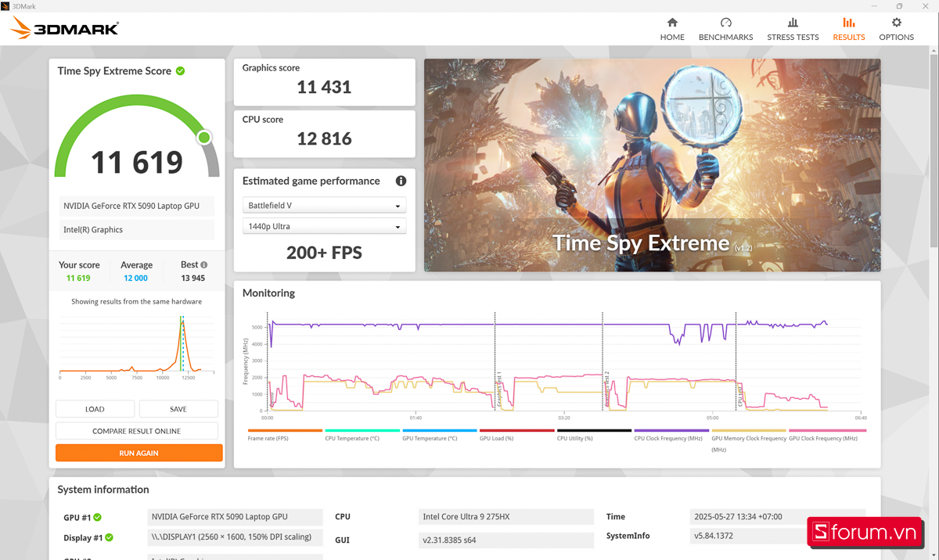The width and height of the screenshot is (939, 560).
Task: Open the Battlefield V game dropdown
Action: click(324, 206)
